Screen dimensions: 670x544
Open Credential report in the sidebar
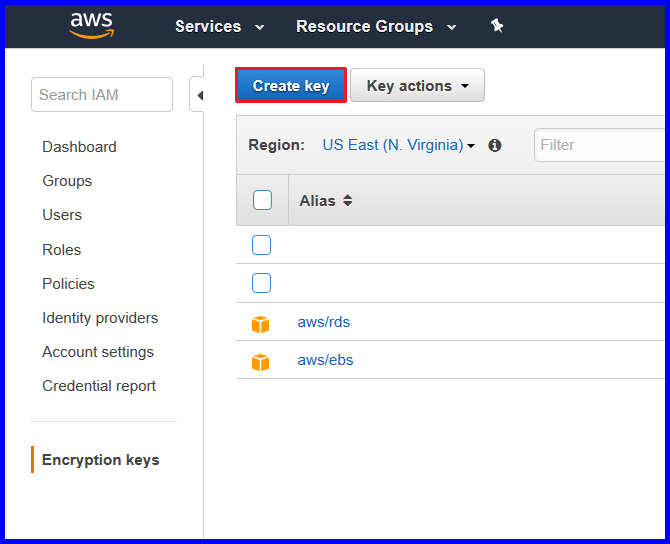99,386
